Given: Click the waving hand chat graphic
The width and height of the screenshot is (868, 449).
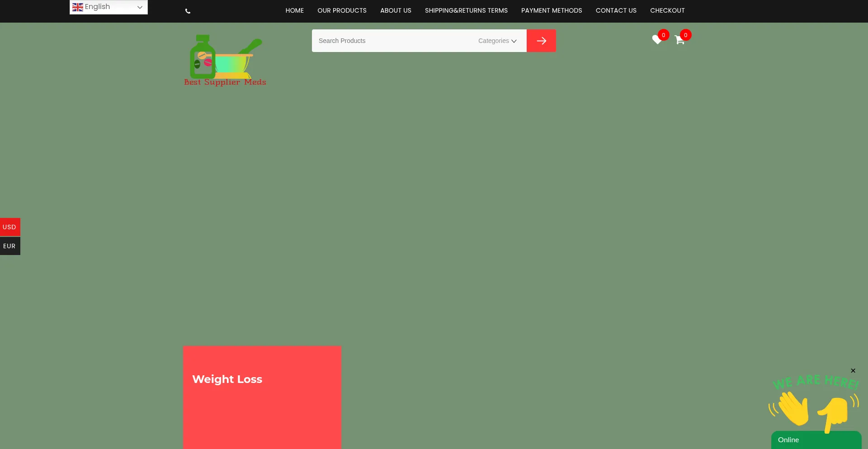Looking at the screenshot, I should (x=792, y=408).
